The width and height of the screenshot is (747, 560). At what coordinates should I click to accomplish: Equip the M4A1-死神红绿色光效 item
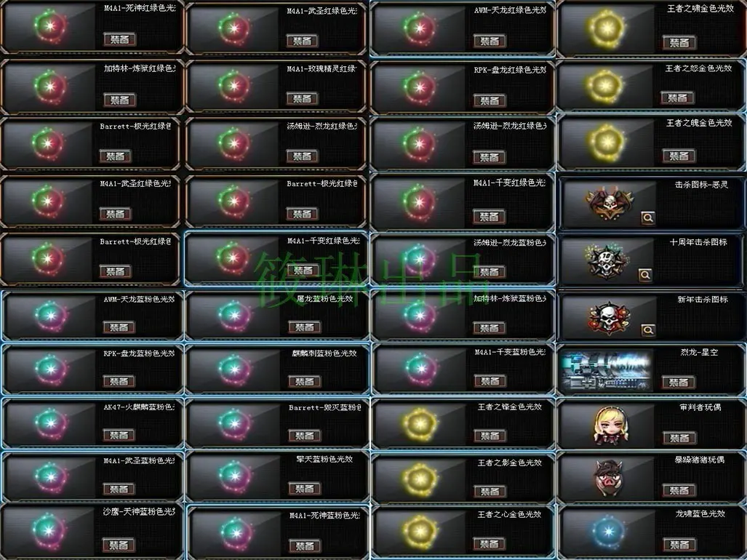click(x=120, y=39)
